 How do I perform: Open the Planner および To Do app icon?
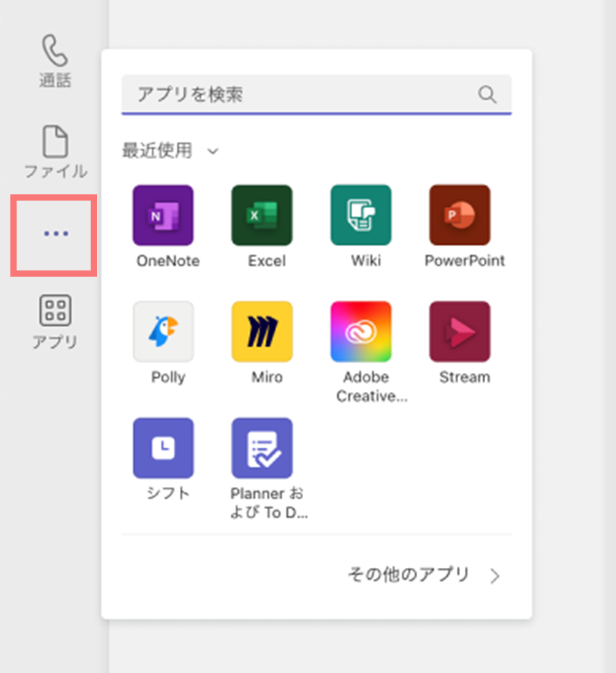click(x=262, y=448)
